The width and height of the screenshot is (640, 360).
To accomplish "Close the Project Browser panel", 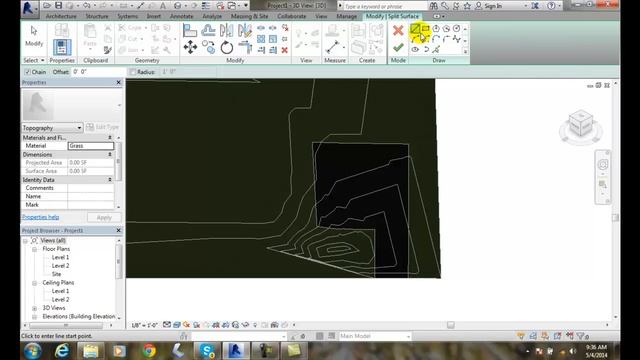I will pos(118,231).
